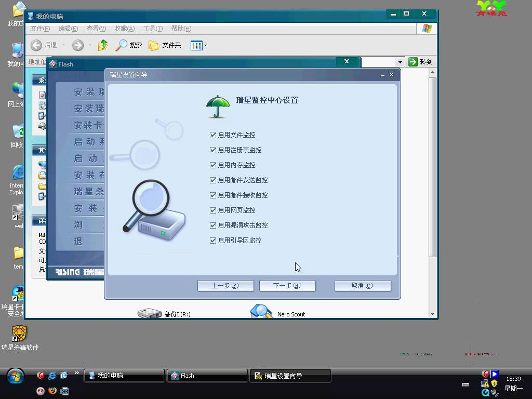Click the yellow shield tray icon
532x399 pixels.
(494, 383)
